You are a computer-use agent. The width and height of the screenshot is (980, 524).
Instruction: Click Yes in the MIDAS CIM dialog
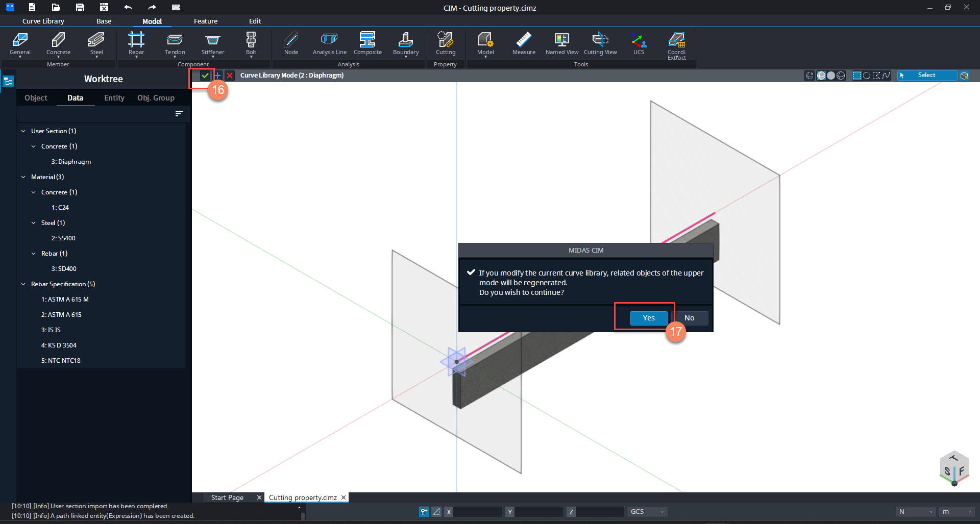point(648,318)
